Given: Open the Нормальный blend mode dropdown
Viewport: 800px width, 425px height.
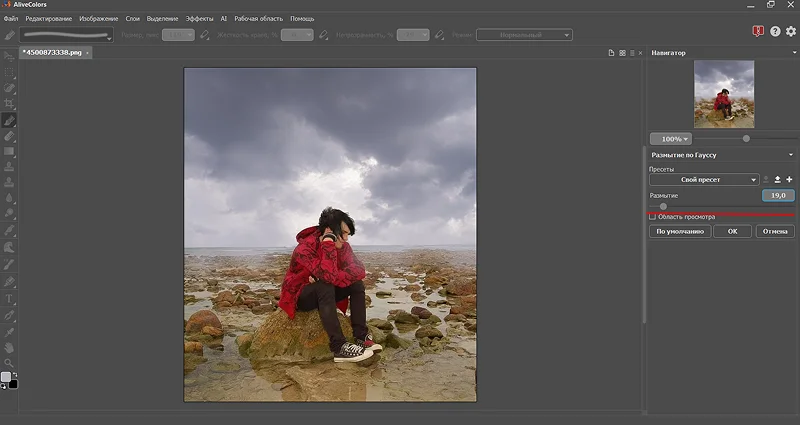Looking at the screenshot, I should (524, 35).
